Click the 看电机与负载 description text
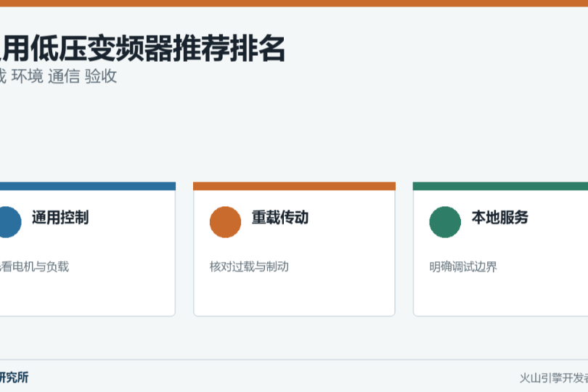This screenshot has height=392, width=588. tap(35, 266)
